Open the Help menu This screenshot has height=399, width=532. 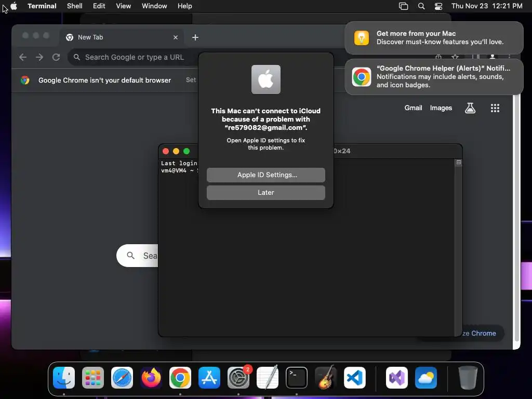[x=185, y=6]
